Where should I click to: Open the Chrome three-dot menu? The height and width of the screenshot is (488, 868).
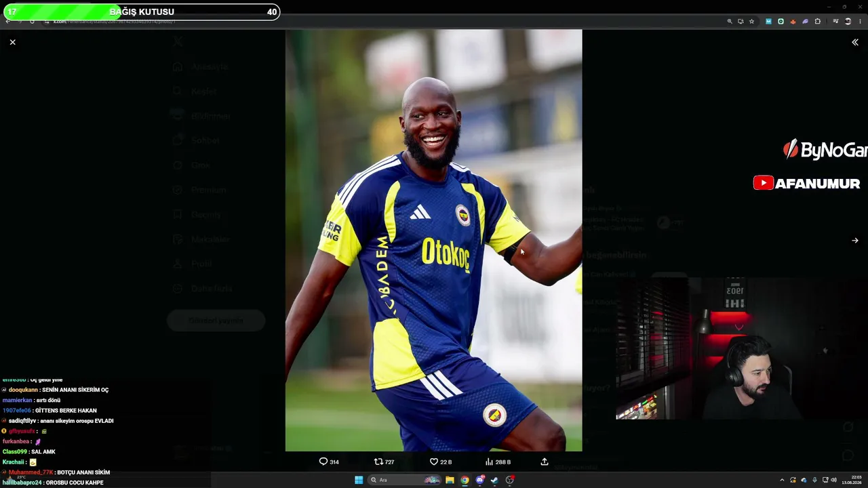click(x=860, y=22)
